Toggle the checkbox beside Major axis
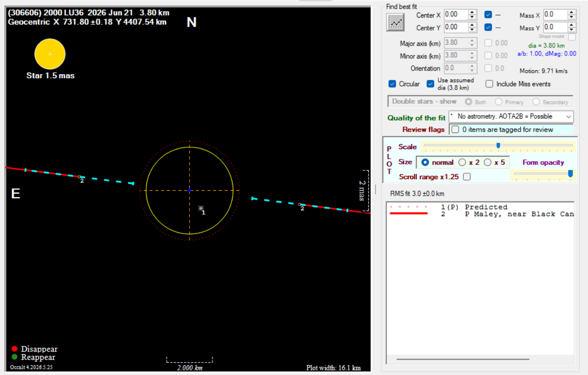Image resolution: width=588 pixels, height=375 pixels. [488, 43]
